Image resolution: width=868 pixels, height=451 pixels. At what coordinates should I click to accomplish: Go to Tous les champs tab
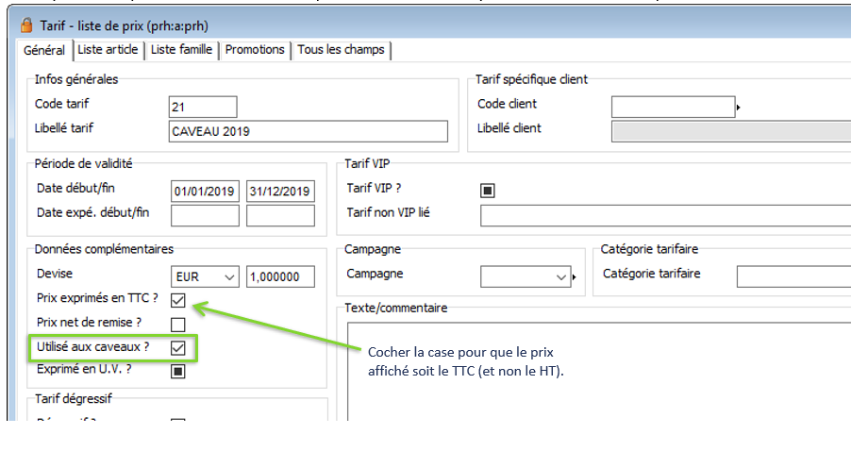[x=341, y=50]
